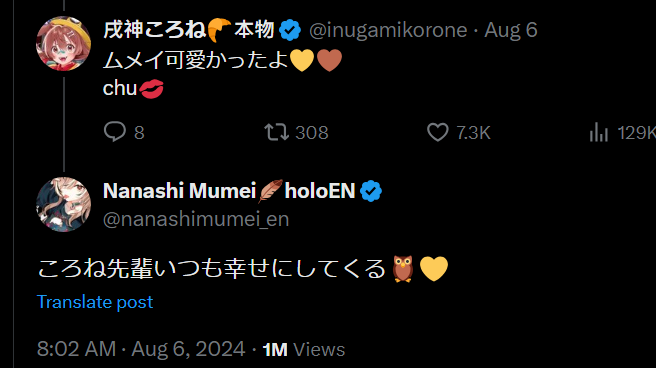The width and height of the screenshot is (656, 368).
Task: Like Korone's tweet with the heart icon
Action: tap(438, 132)
